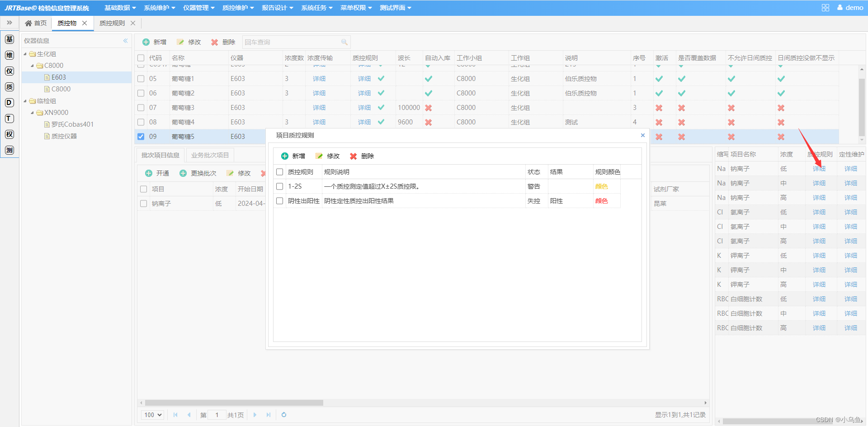Click 删除 in the main toolbar

pyautogui.click(x=223, y=42)
